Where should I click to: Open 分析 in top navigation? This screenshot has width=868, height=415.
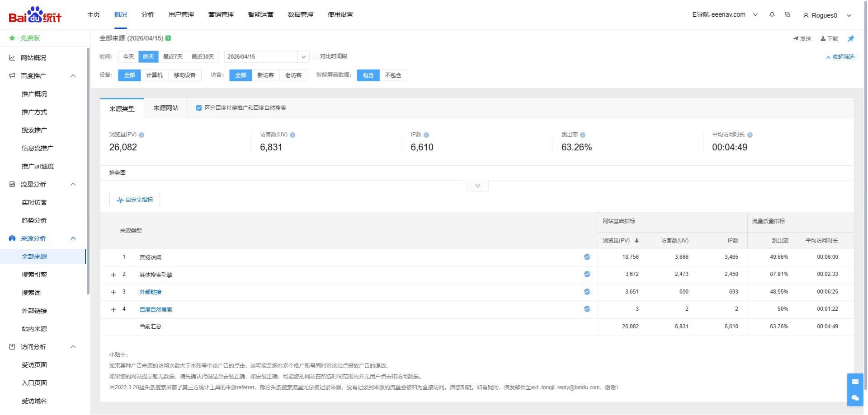[148, 14]
